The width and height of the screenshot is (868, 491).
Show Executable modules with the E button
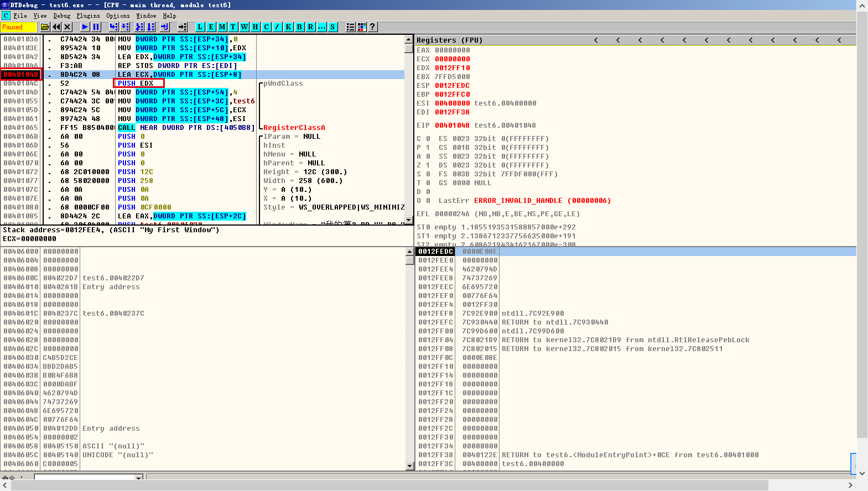pos(211,27)
